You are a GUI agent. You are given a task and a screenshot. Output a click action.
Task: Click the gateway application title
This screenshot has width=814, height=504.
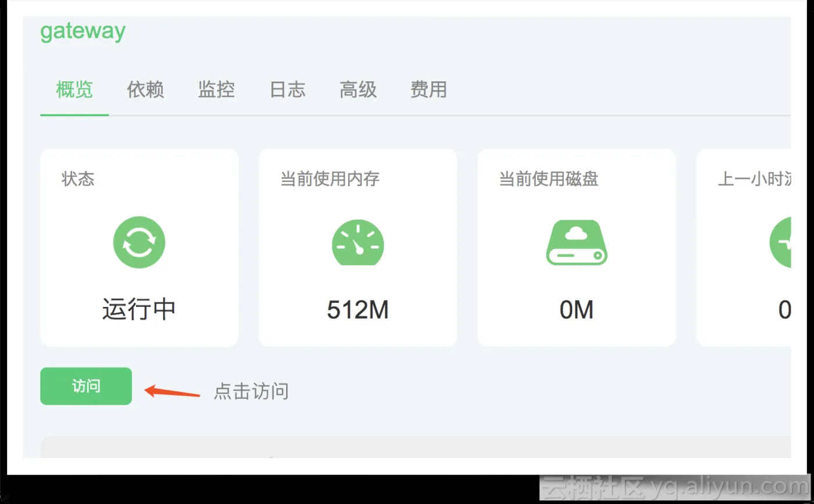[x=83, y=31]
